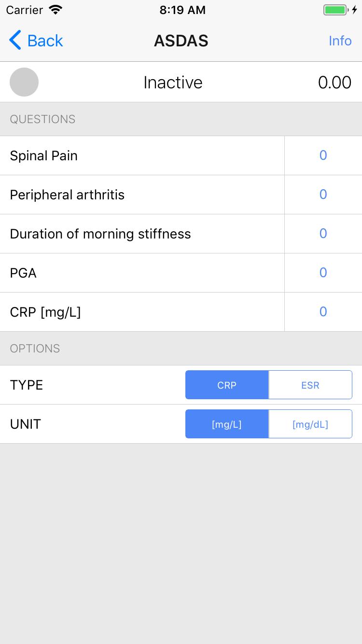Switch type to ESR
The height and width of the screenshot is (644, 362).
[x=310, y=385]
